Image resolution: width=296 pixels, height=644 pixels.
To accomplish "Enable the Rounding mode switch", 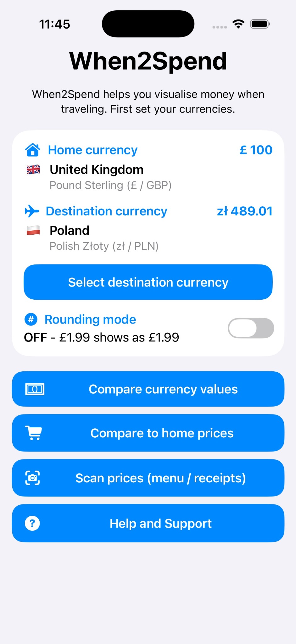I will 251,328.
